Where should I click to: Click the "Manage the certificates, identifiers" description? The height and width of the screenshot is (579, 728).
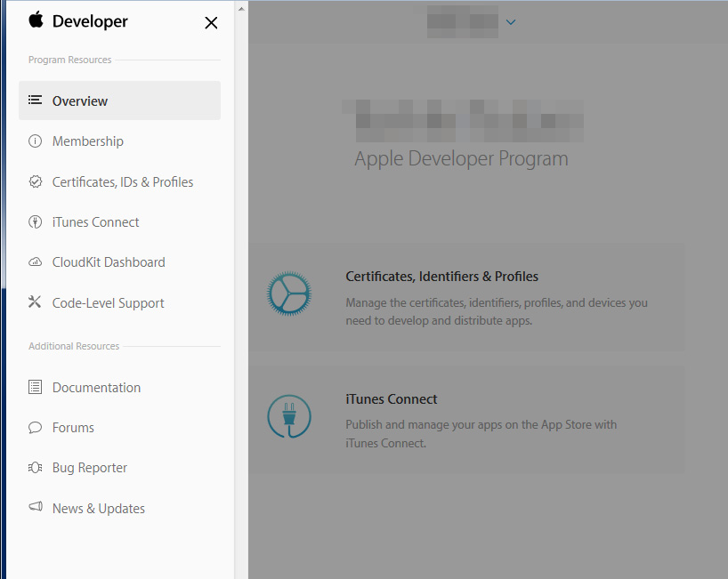497,312
